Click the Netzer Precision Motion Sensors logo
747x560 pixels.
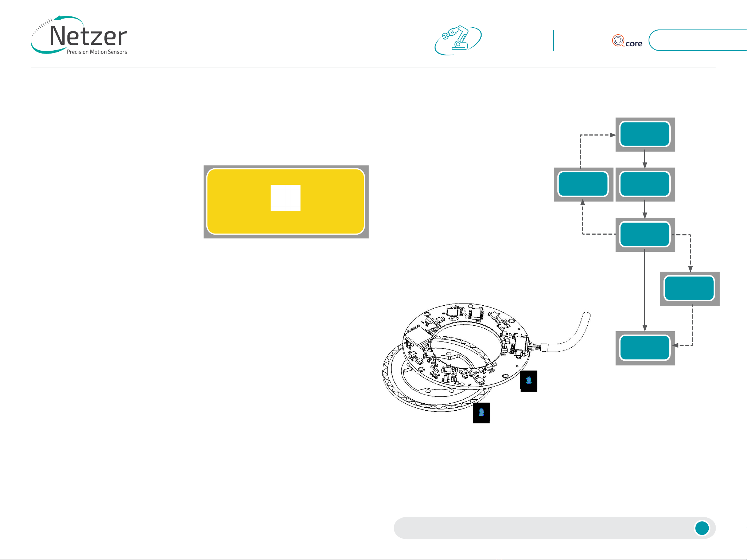click(x=79, y=35)
